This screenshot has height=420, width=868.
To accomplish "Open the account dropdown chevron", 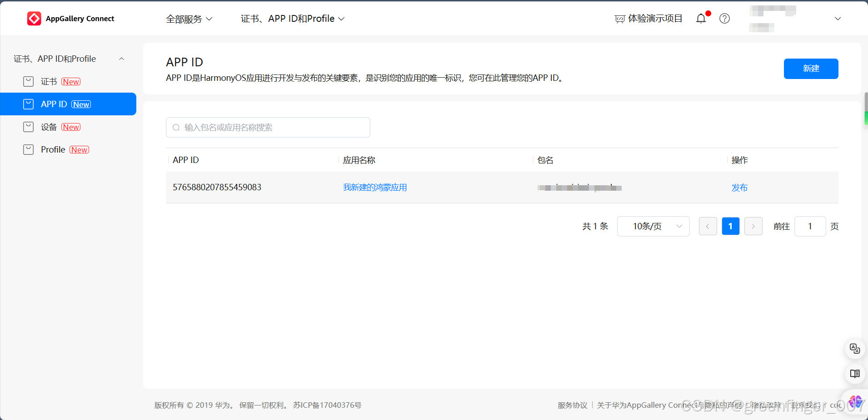I will [x=838, y=19].
